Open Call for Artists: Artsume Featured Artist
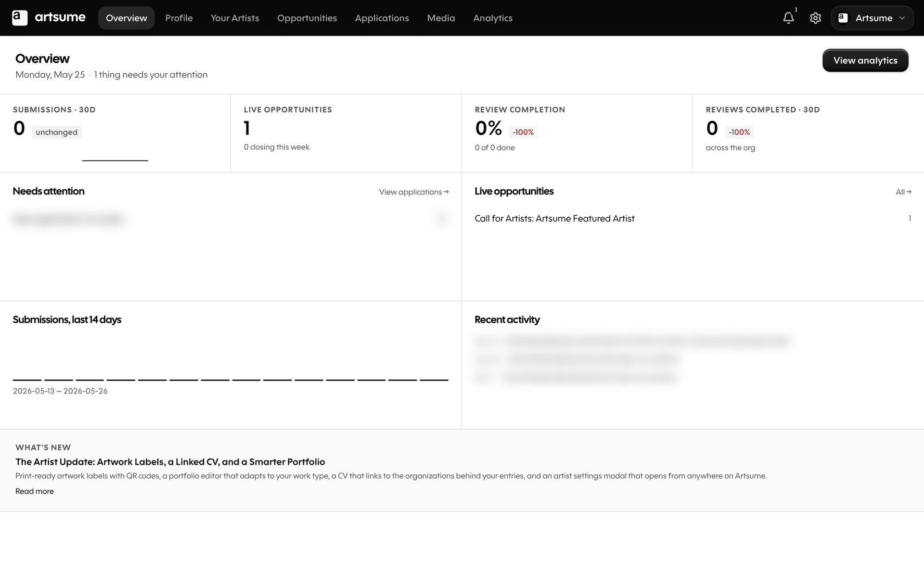 (x=554, y=219)
